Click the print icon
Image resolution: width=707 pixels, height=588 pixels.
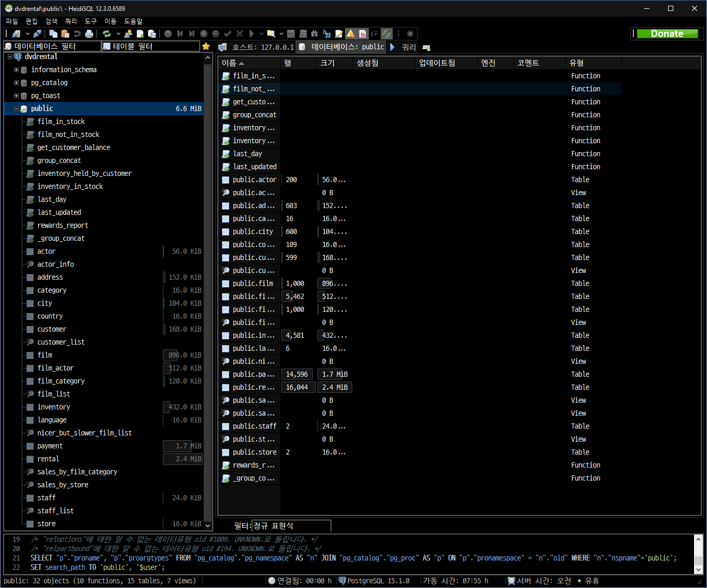pos(89,34)
